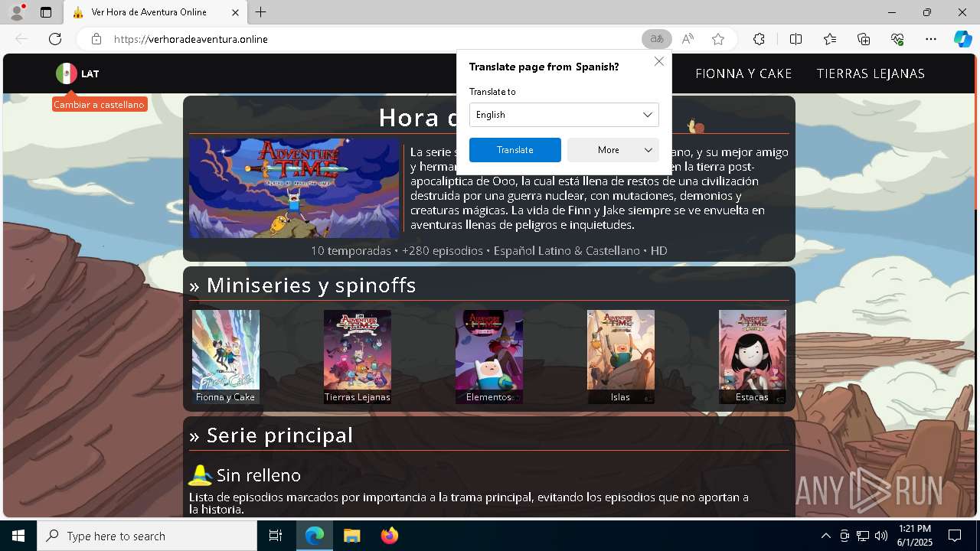The image size is (980, 551).
Task: Open the TIERRAS LEJANAS menu item
Action: tap(871, 73)
